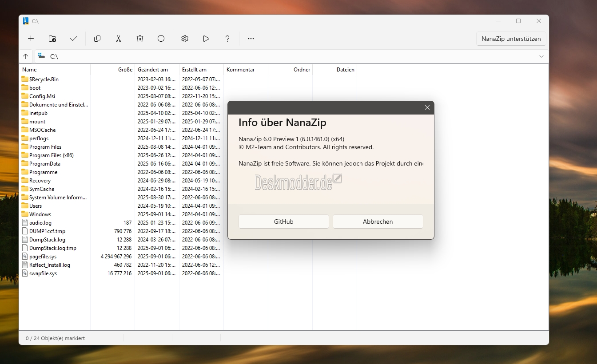Select the System Volume Inform... folder
Image resolution: width=597 pixels, height=364 pixels.
pyautogui.click(x=58, y=198)
